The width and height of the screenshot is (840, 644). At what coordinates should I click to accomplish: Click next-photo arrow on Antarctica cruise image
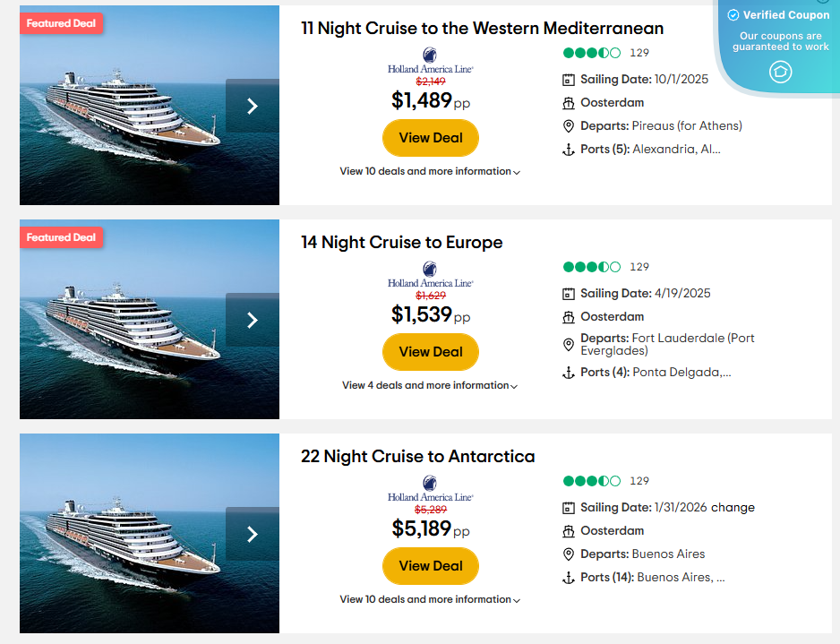click(252, 534)
